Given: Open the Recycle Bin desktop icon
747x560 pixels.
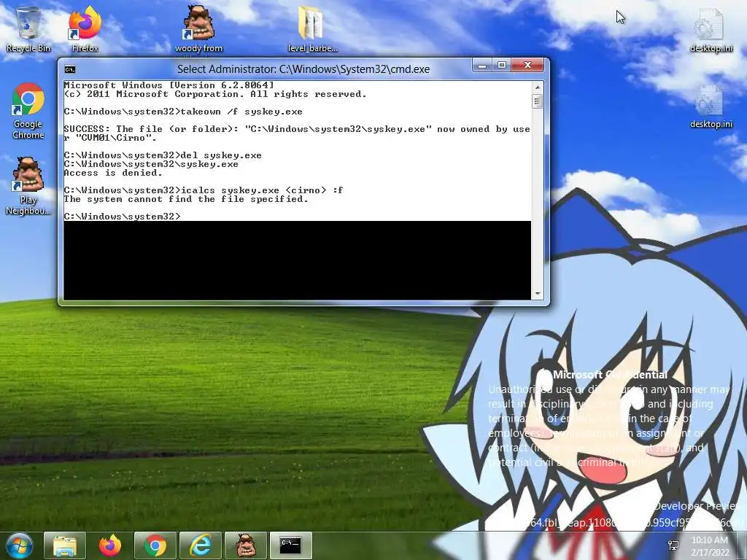Looking at the screenshot, I should [28, 29].
